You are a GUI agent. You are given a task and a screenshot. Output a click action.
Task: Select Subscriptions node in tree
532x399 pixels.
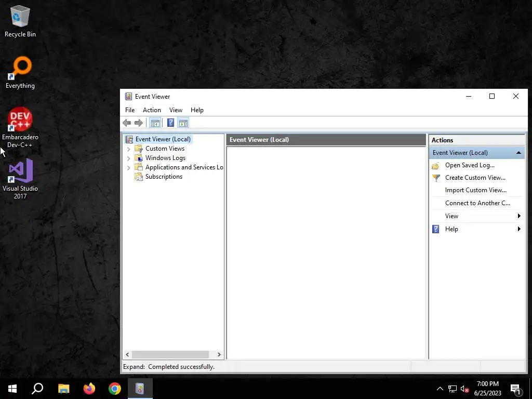tap(164, 177)
